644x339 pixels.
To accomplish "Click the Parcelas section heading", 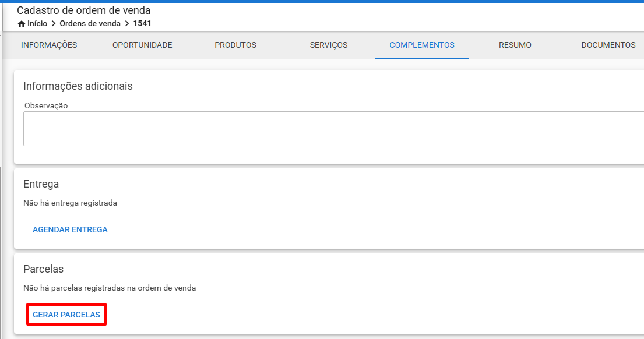I will (44, 269).
